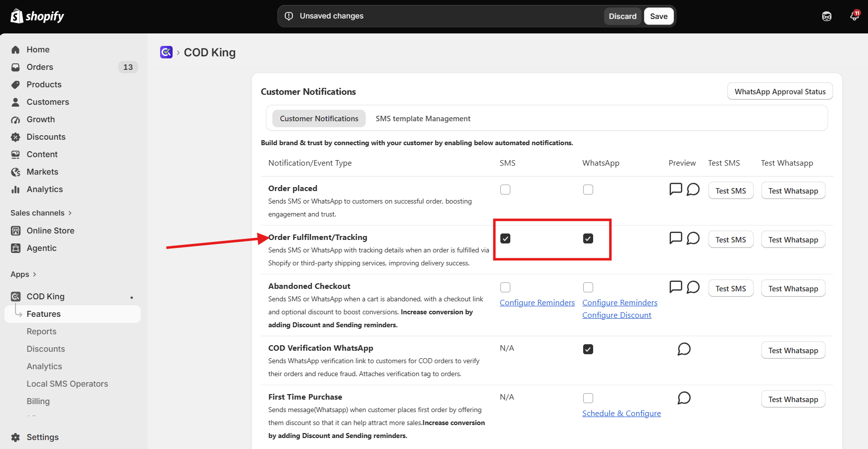Screen dimensions: 868x449
Task: Enable SMS for Abandoned Checkout
Action: pyautogui.click(x=505, y=287)
